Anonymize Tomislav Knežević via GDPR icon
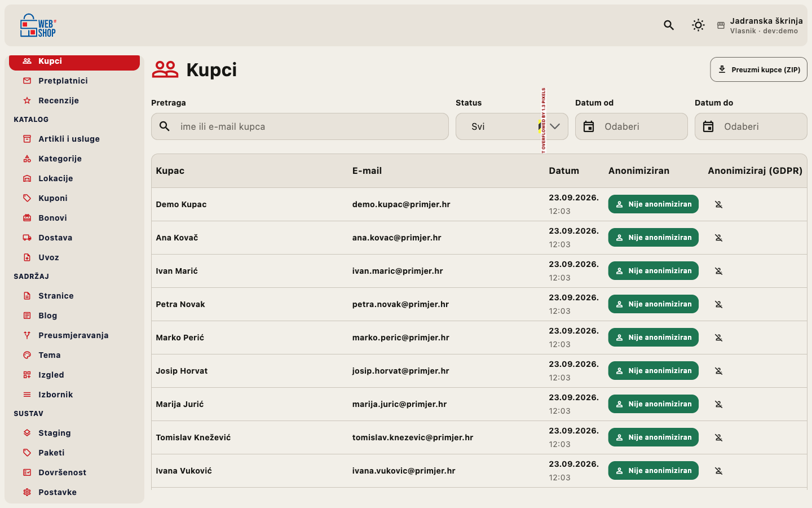 [x=718, y=437]
